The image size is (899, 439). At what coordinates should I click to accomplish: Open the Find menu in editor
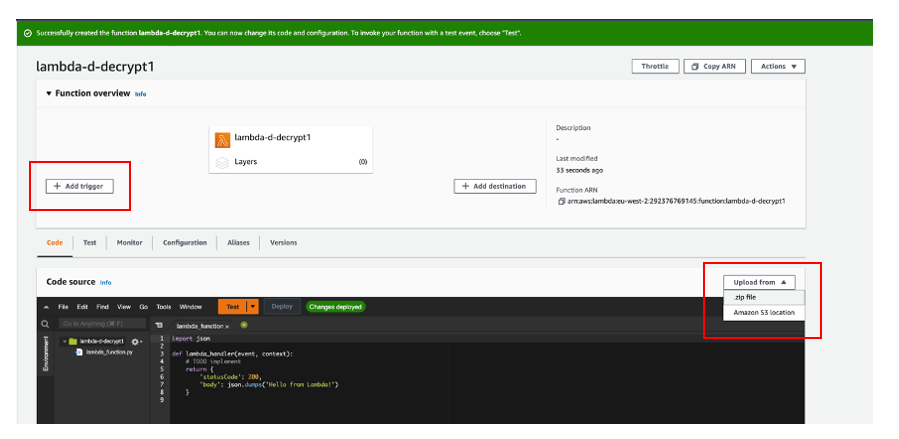click(102, 307)
